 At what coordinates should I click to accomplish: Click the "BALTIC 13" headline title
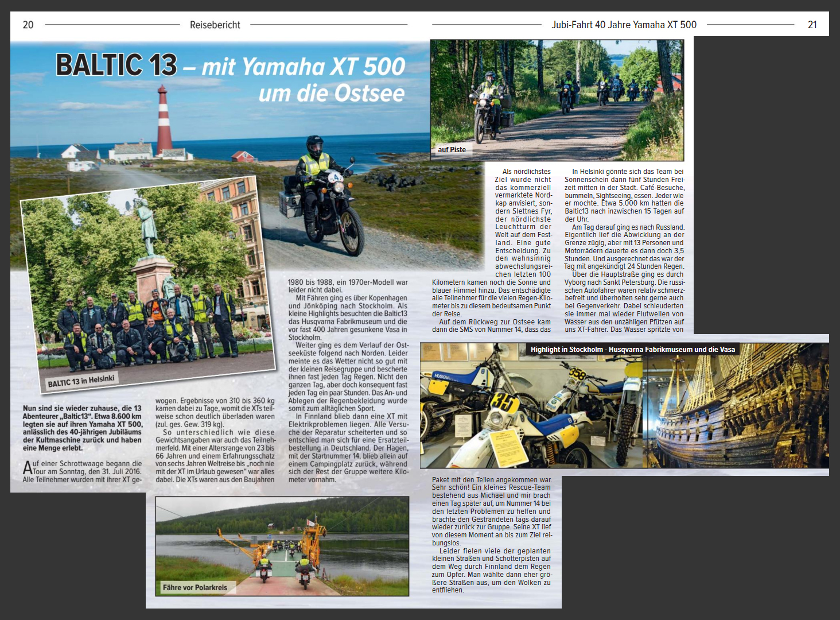point(116,65)
